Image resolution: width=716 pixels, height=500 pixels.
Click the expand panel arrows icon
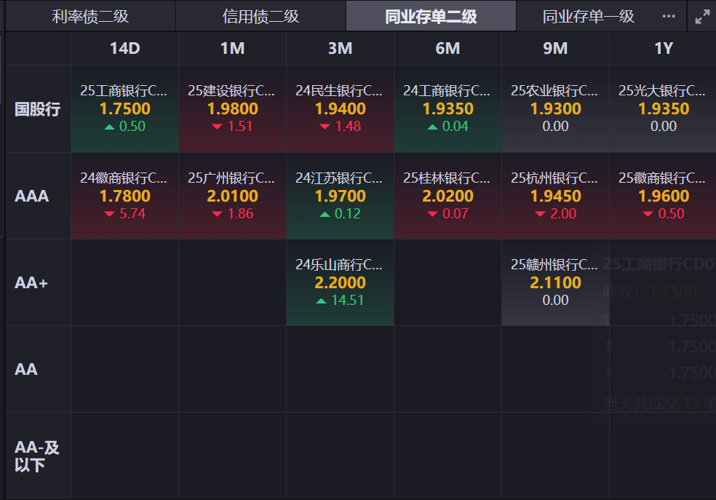point(702,16)
